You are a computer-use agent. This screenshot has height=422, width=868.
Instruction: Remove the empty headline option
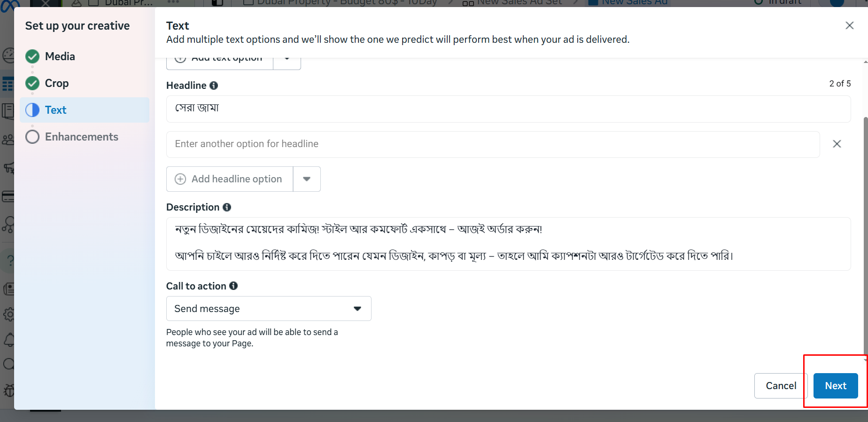(x=837, y=144)
